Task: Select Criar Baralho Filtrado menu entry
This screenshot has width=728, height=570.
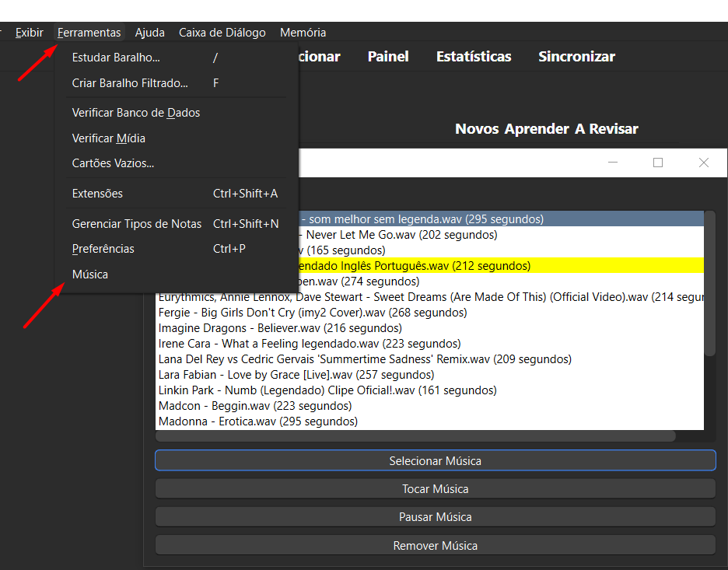Action: pos(130,83)
